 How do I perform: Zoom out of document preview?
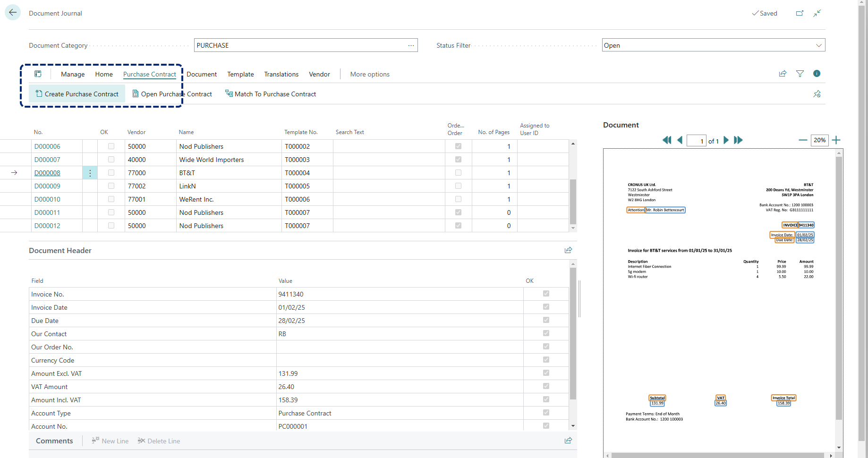coord(802,140)
